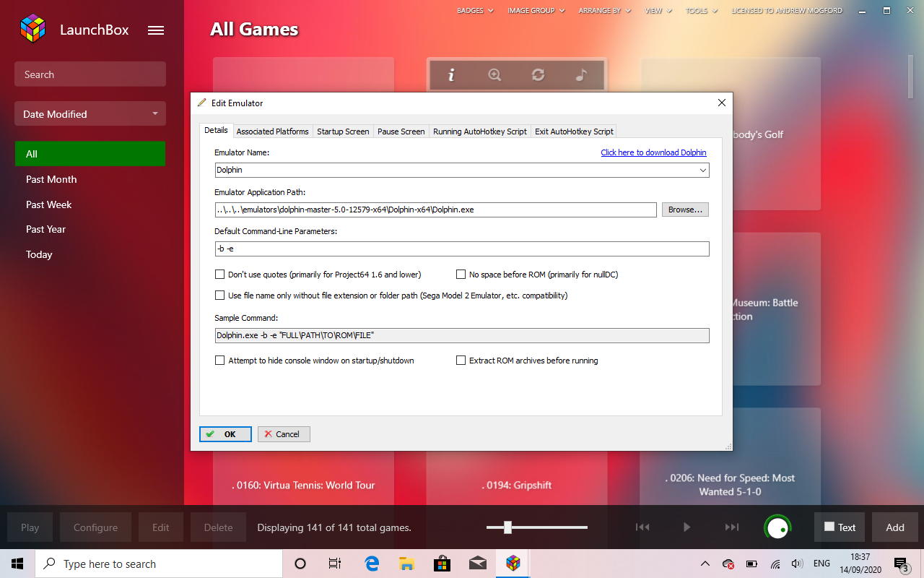Click the battery icon in system tray
The image size is (924, 578).
[751, 564]
